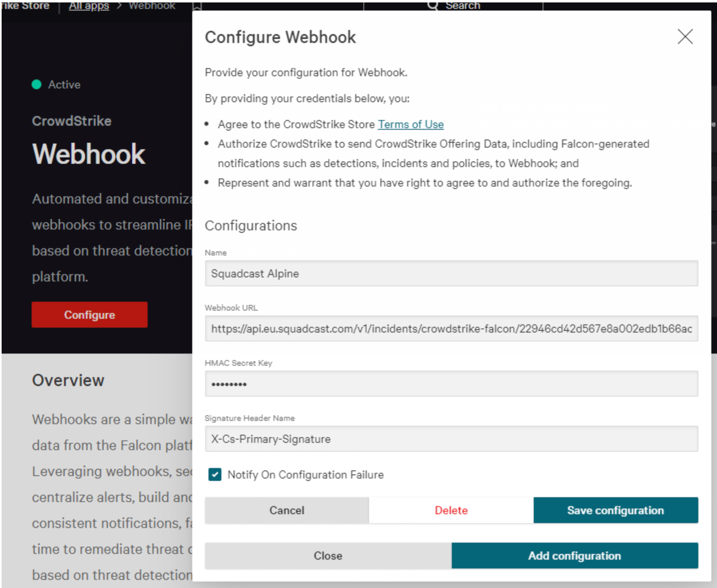Click into the Webhook URL field
Screen dimensions: 717x588
click(x=451, y=328)
